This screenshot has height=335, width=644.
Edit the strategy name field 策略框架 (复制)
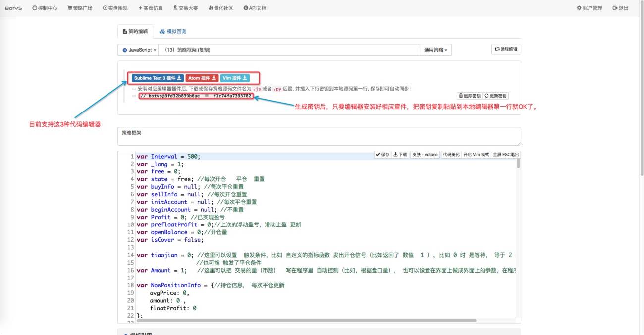pyautogui.click(x=289, y=50)
